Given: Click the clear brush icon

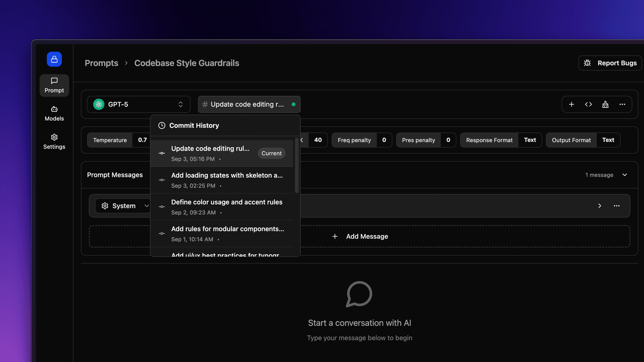Looking at the screenshot, I should click(x=605, y=104).
